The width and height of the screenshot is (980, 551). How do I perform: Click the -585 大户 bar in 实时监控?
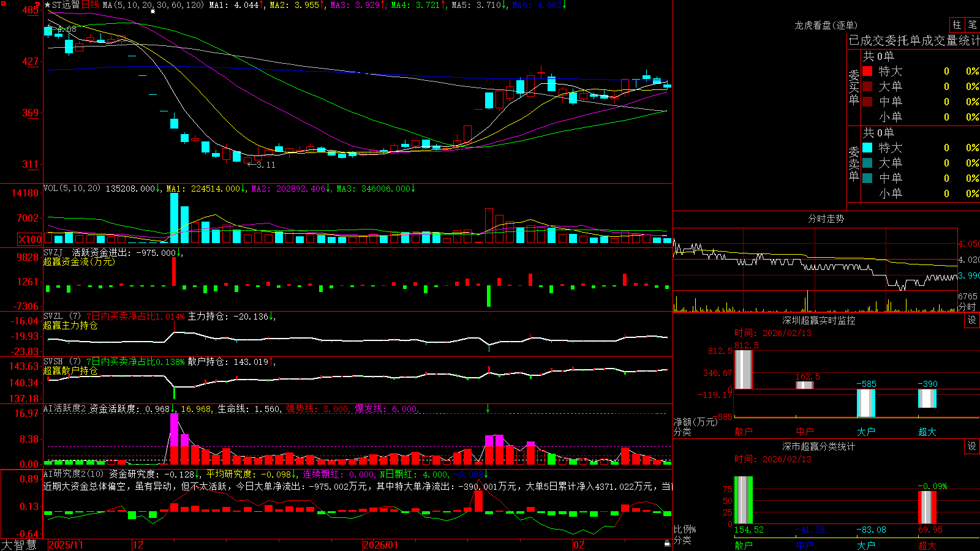pyautogui.click(x=866, y=403)
